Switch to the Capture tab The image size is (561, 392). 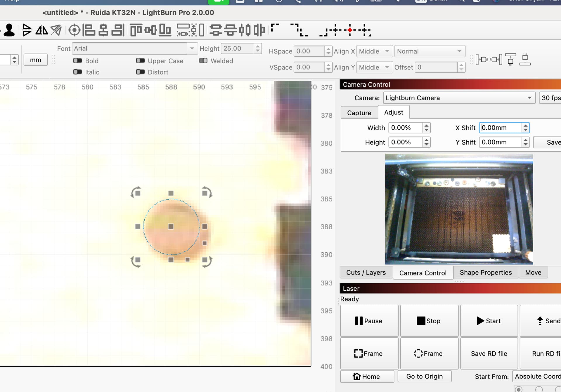(x=359, y=113)
